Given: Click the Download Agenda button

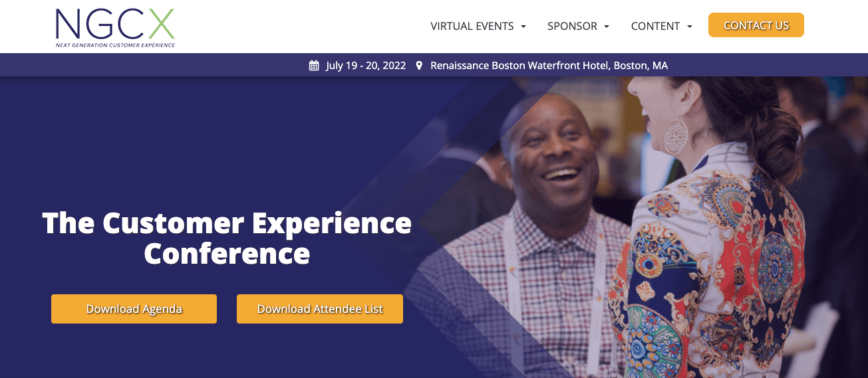Looking at the screenshot, I should [x=134, y=309].
